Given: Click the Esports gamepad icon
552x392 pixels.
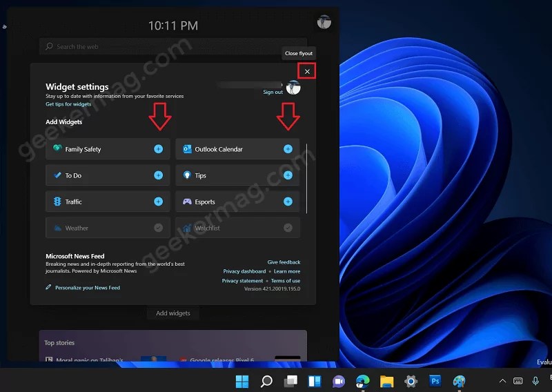Looking at the screenshot, I should point(187,202).
